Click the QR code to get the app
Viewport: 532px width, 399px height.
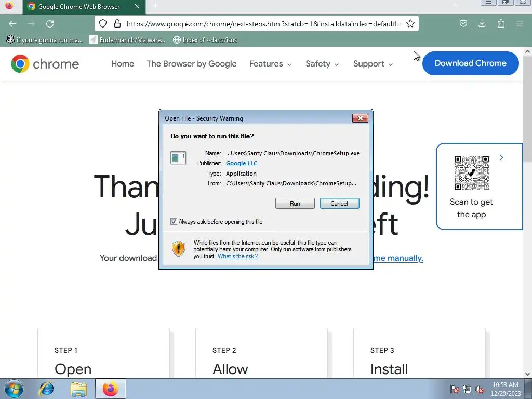coord(471,173)
